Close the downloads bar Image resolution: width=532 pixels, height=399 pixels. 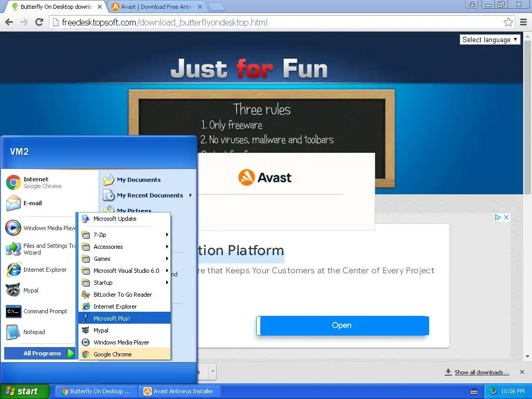click(x=522, y=372)
